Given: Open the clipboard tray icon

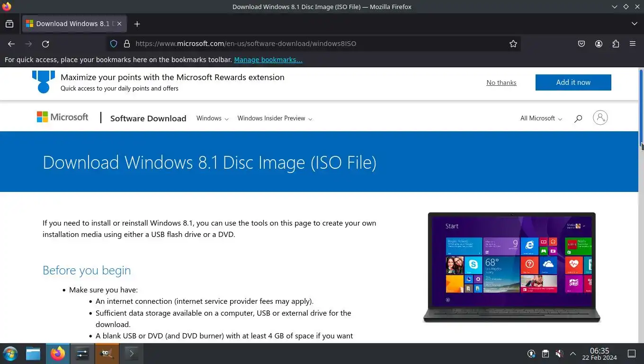Looking at the screenshot, I should (546, 354).
